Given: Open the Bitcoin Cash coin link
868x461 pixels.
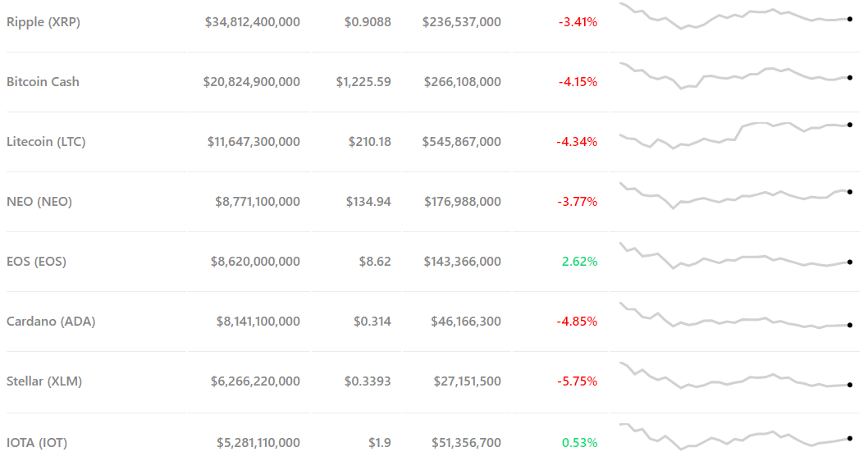Looking at the screenshot, I should 43,82.
